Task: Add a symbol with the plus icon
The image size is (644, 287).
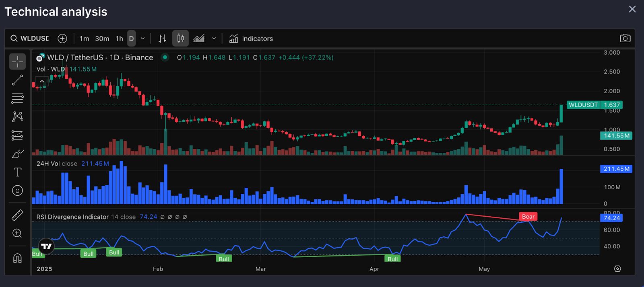Action: coord(62,39)
